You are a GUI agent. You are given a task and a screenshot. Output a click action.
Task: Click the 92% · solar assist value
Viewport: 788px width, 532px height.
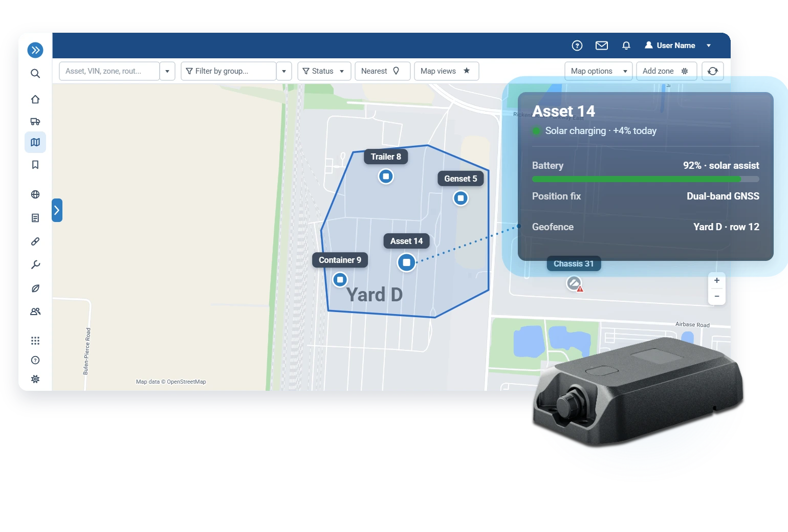coord(721,166)
